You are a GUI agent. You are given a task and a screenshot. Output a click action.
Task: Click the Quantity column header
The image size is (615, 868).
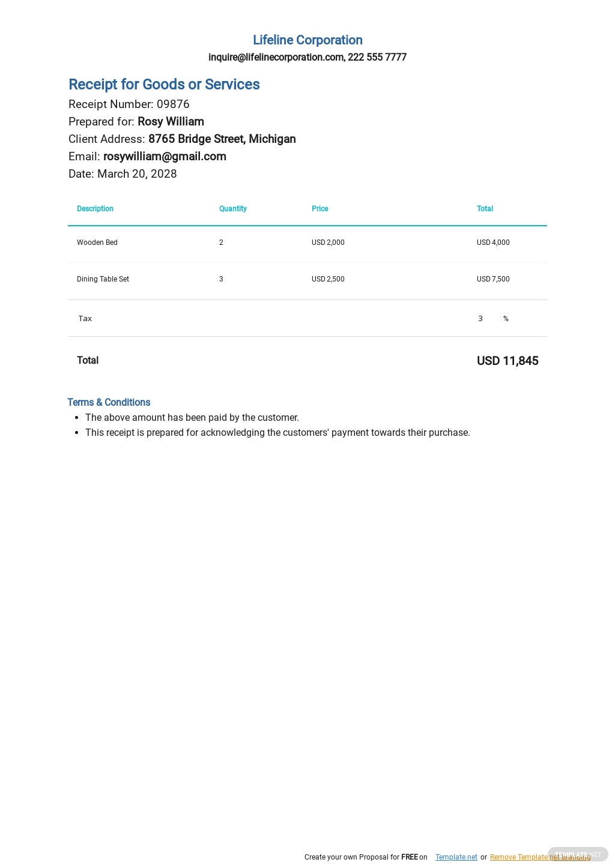pos(233,209)
